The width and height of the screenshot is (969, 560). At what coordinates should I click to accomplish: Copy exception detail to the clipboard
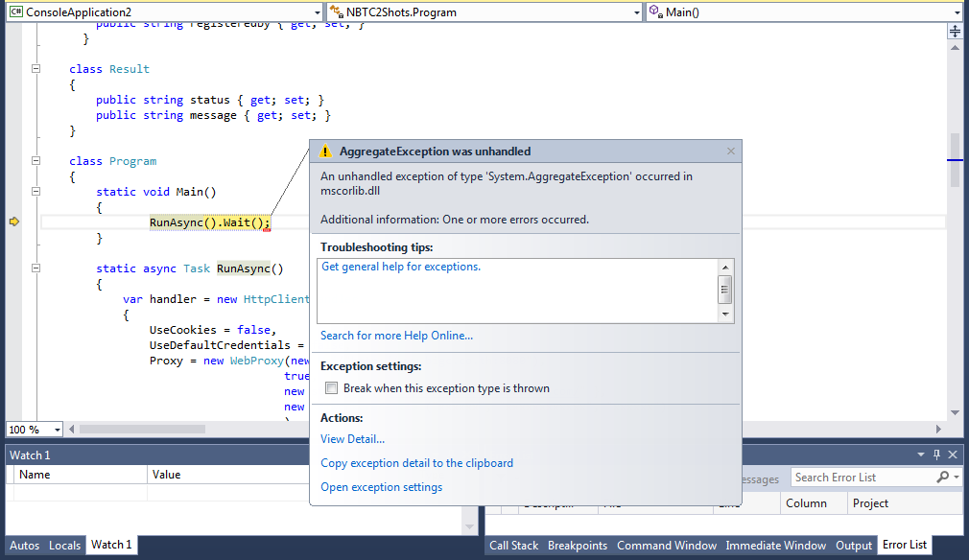click(x=416, y=463)
